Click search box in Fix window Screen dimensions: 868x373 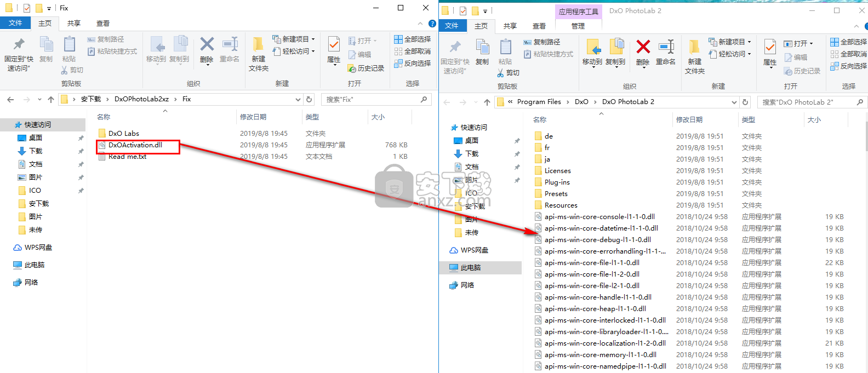coord(376,99)
